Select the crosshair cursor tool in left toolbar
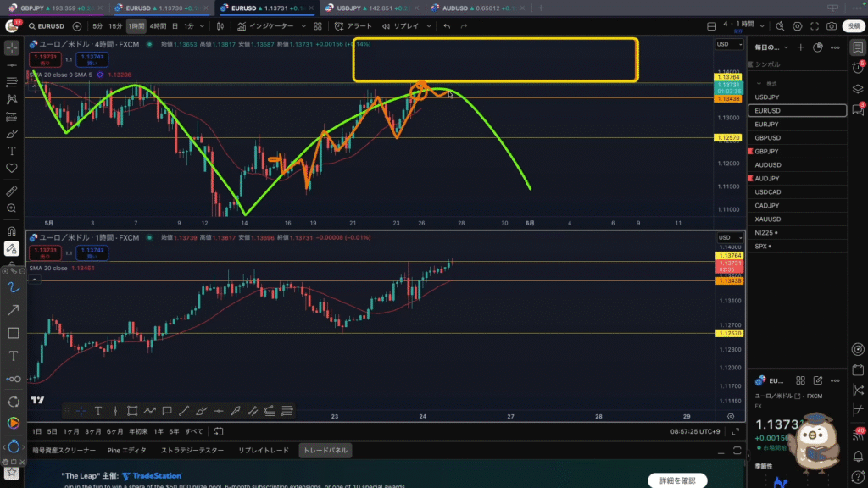The width and height of the screenshot is (868, 488). tap(12, 48)
